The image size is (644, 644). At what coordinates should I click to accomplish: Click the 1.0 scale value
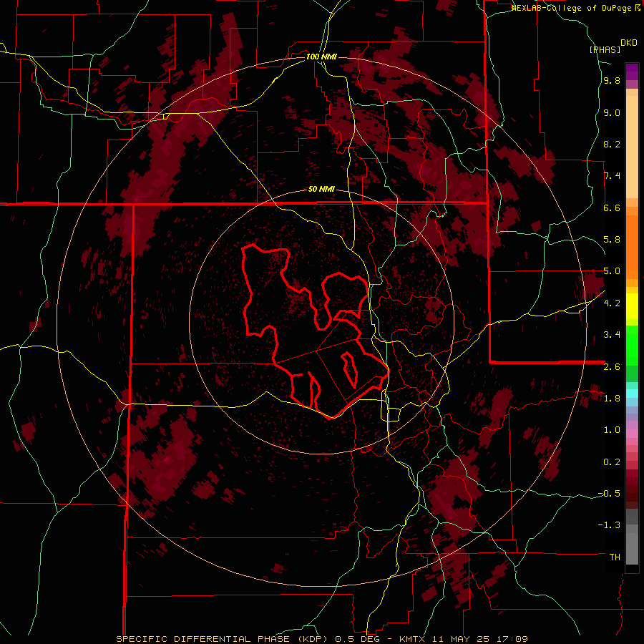pos(612,430)
